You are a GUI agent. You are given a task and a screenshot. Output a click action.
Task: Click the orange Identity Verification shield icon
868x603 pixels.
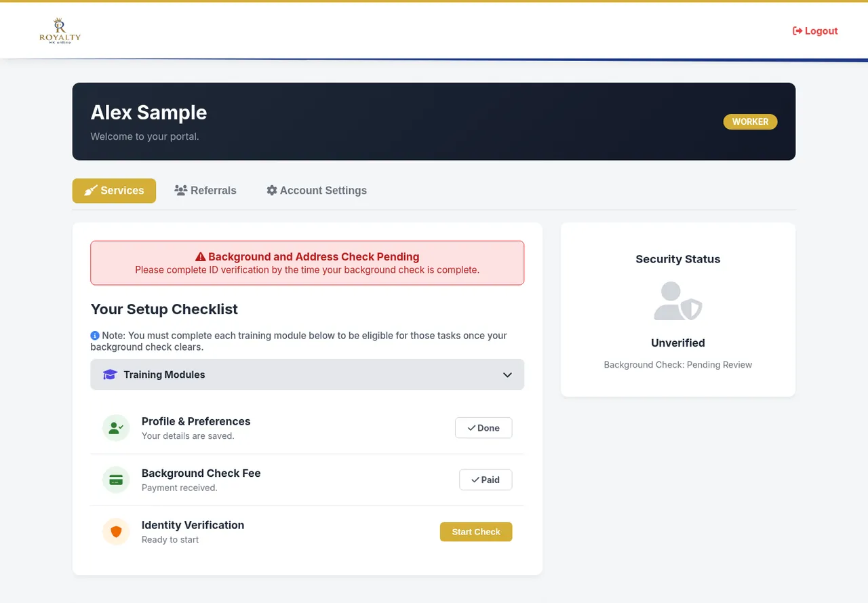(x=116, y=532)
